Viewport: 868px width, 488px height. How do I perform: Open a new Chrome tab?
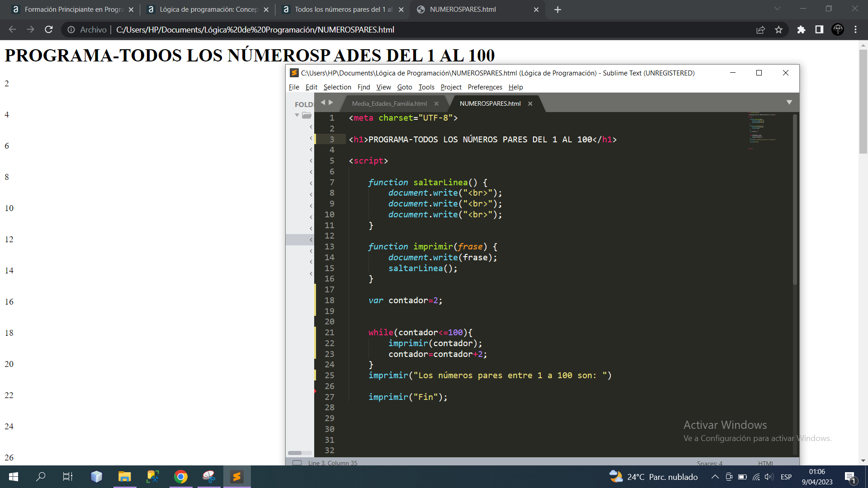[x=558, y=9]
